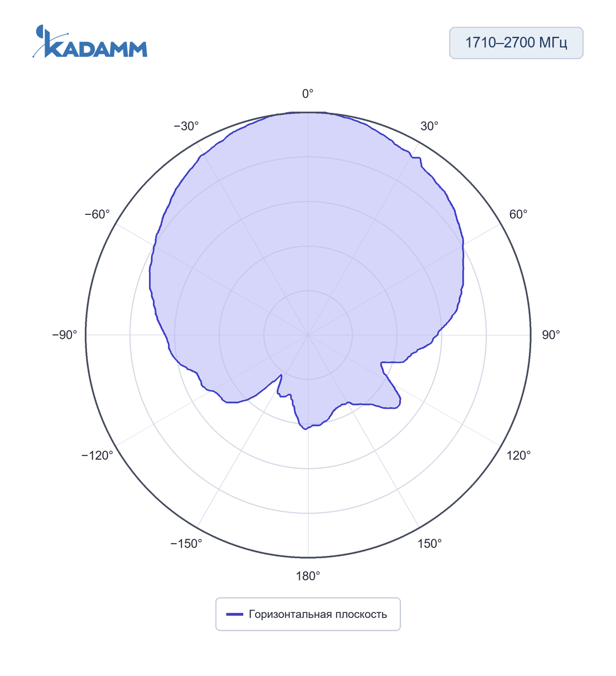This screenshot has height=676, width=616.
Task: Click the −120° angle label
Action: click(x=97, y=456)
